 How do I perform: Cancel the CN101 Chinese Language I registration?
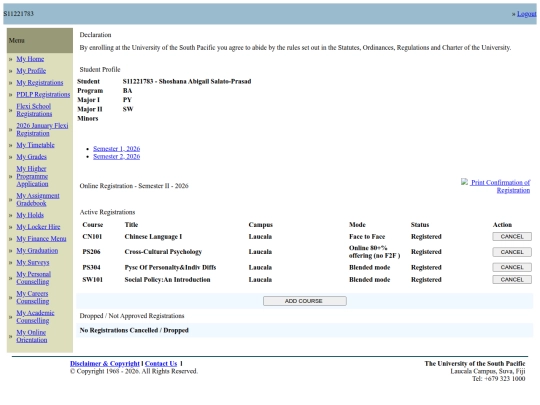coord(512,237)
